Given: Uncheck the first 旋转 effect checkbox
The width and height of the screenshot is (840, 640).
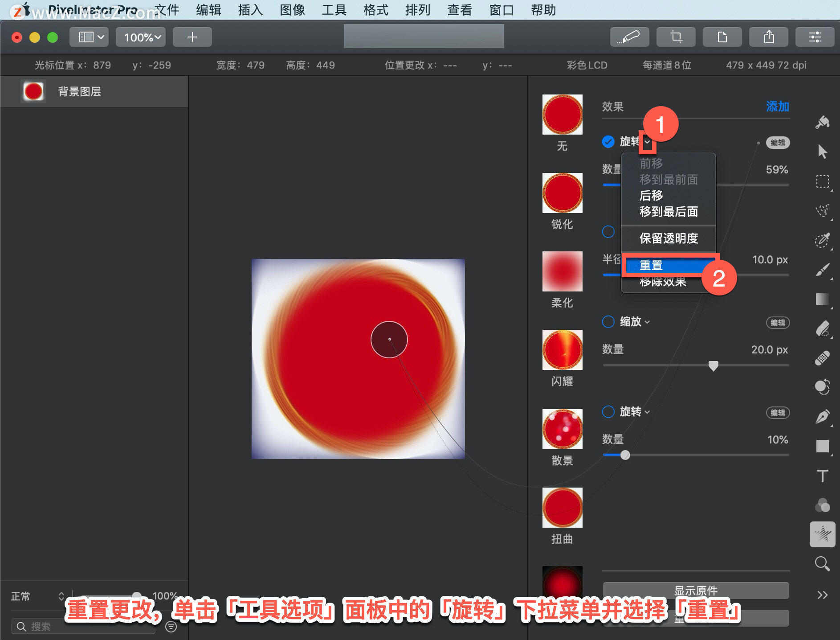Looking at the screenshot, I should tap(608, 142).
